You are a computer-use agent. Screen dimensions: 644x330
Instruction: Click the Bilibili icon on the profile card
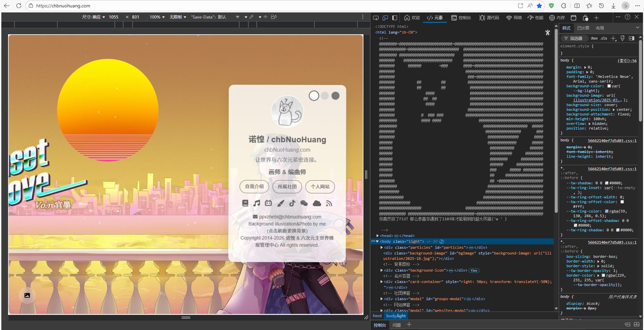tap(268, 203)
